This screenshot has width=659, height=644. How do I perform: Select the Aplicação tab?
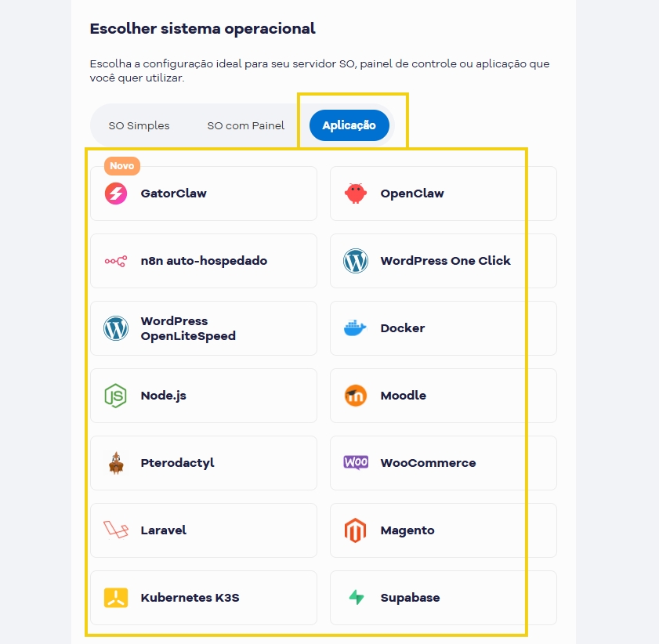348,125
